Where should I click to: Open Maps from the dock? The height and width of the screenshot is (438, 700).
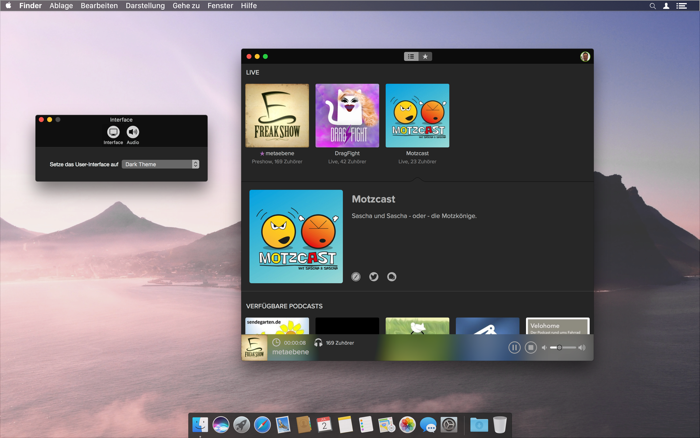[x=387, y=425]
